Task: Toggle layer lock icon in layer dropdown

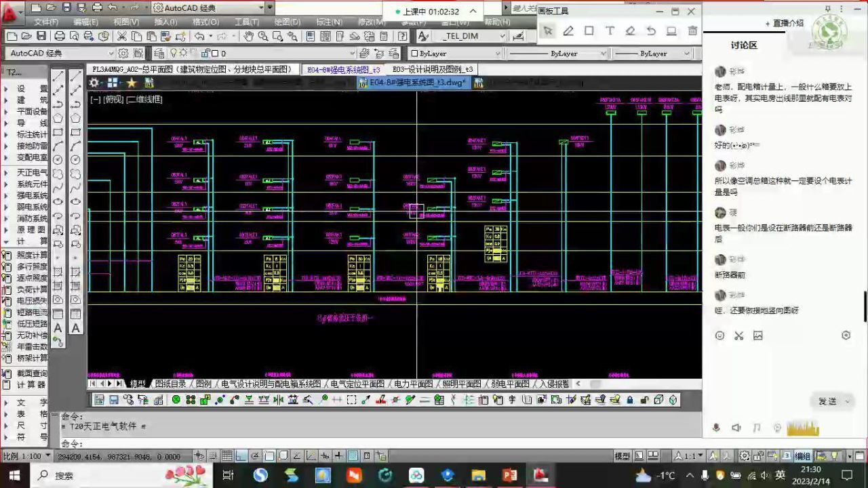Action: point(205,53)
